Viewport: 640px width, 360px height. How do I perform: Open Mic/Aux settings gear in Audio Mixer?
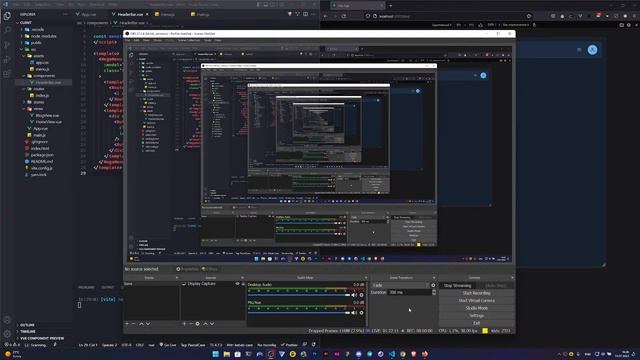pos(361,313)
